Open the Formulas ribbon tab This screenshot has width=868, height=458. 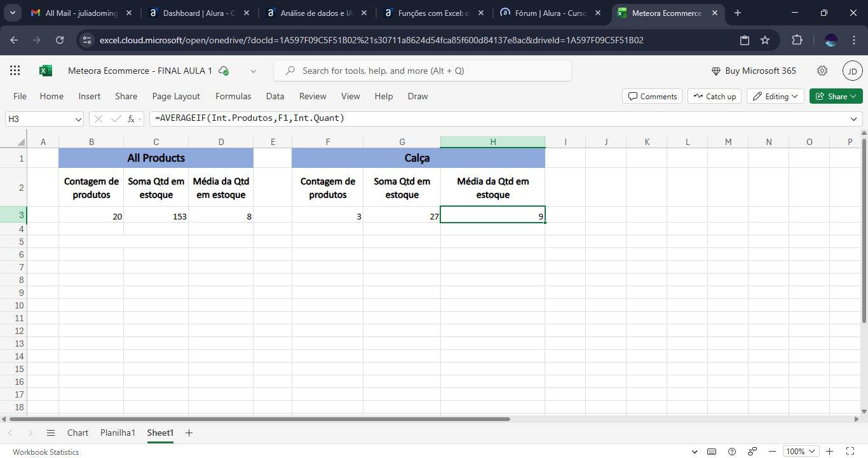pos(233,96)
